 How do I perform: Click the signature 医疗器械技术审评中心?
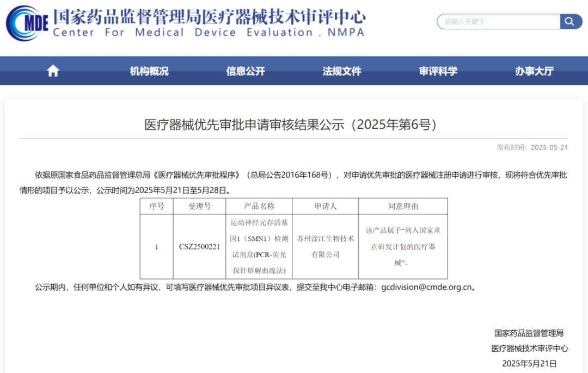tap(530, 349)
